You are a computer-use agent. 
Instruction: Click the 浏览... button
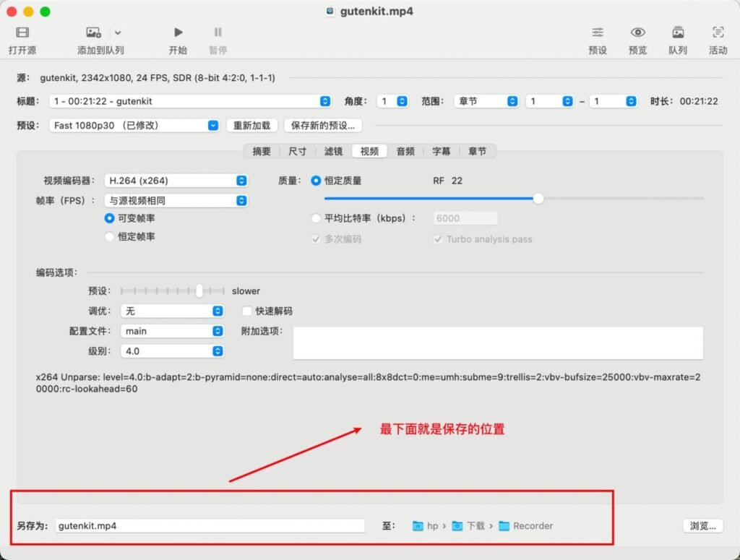(702, 526)
